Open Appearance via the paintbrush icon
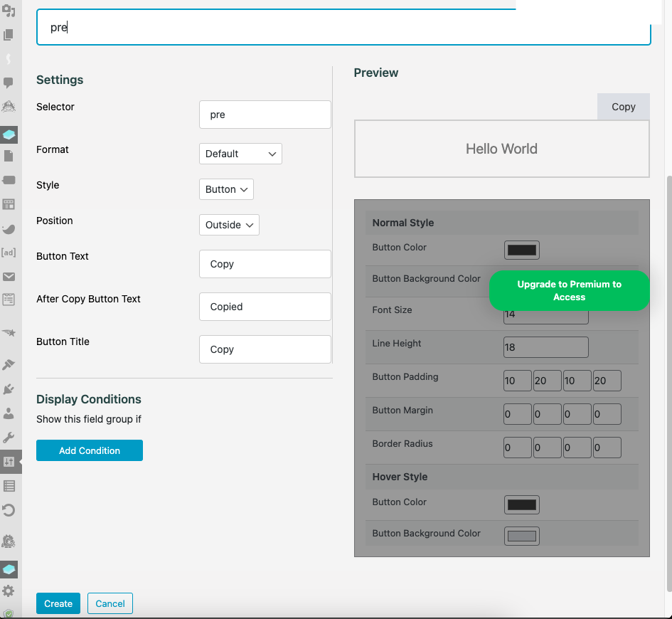 click(x=9, y=364)
